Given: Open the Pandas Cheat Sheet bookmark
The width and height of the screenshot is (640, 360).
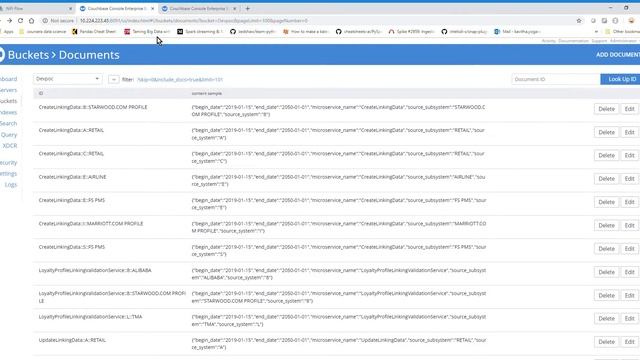Looking at the screenshot, I should 94,31.
